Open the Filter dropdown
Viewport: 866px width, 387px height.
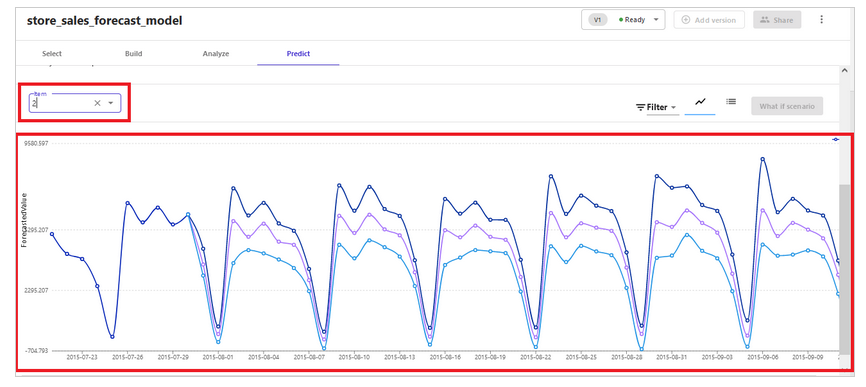click(x=657, y=107)
